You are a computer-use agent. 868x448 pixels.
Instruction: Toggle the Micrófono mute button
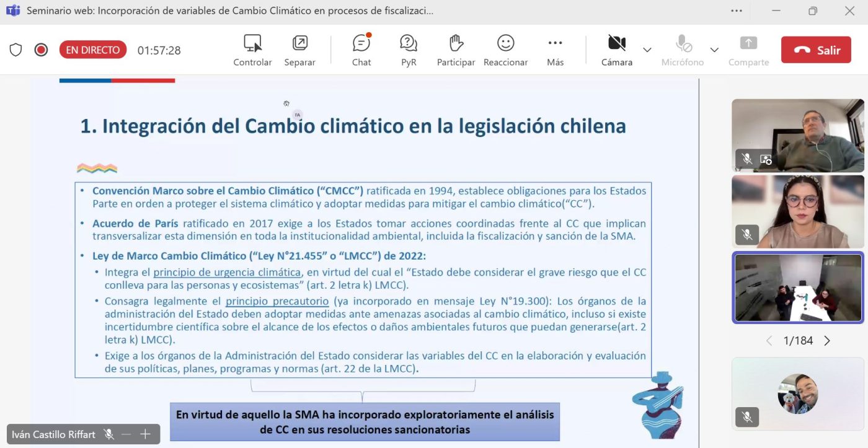pyautogui.click(x=683, y=50)
